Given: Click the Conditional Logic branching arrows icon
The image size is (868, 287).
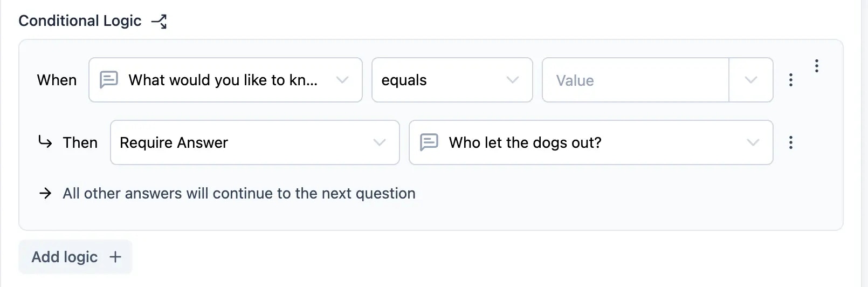Looking at the screenshot, I should 159,21.
